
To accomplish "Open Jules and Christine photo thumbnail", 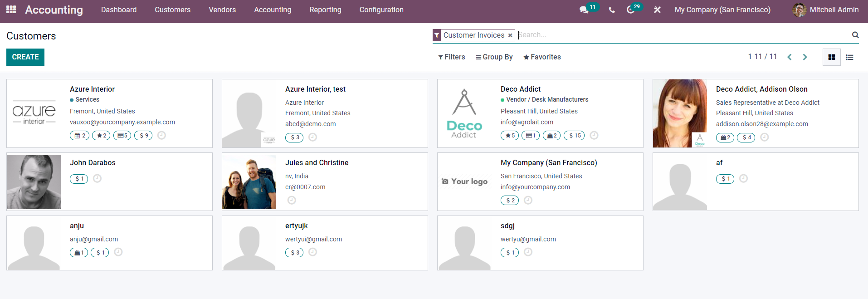I will tap(249, 181).
